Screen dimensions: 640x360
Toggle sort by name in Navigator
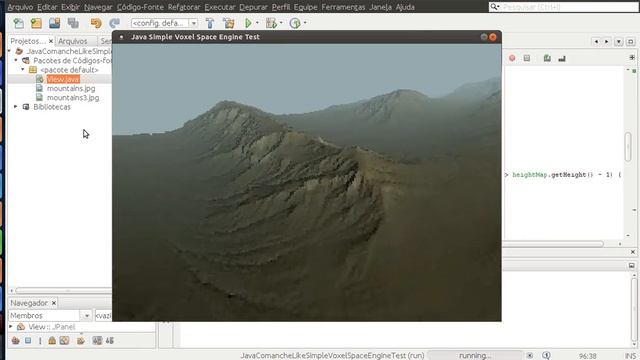(97, 340)
